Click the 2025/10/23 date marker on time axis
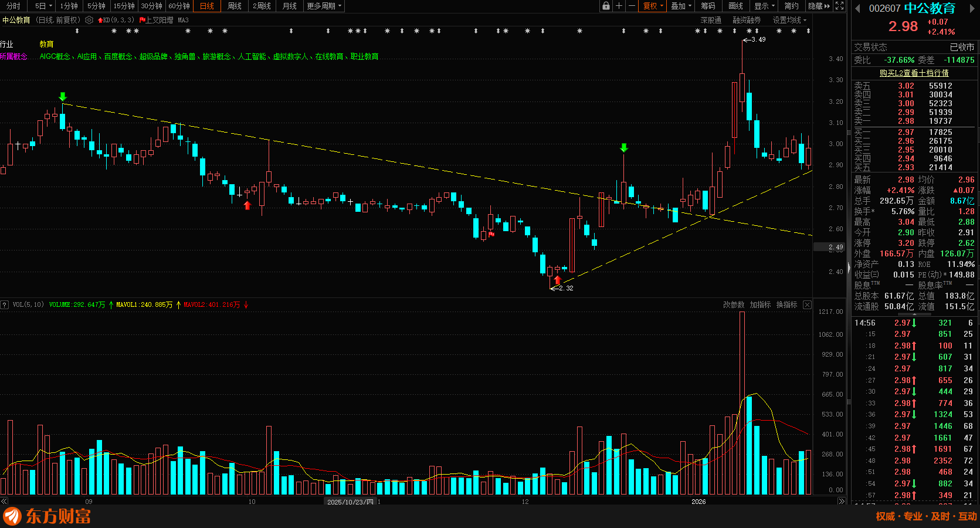 (350, 502)
